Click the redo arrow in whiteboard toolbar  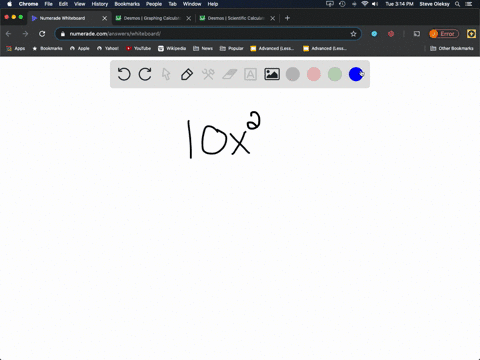(145, 74)
